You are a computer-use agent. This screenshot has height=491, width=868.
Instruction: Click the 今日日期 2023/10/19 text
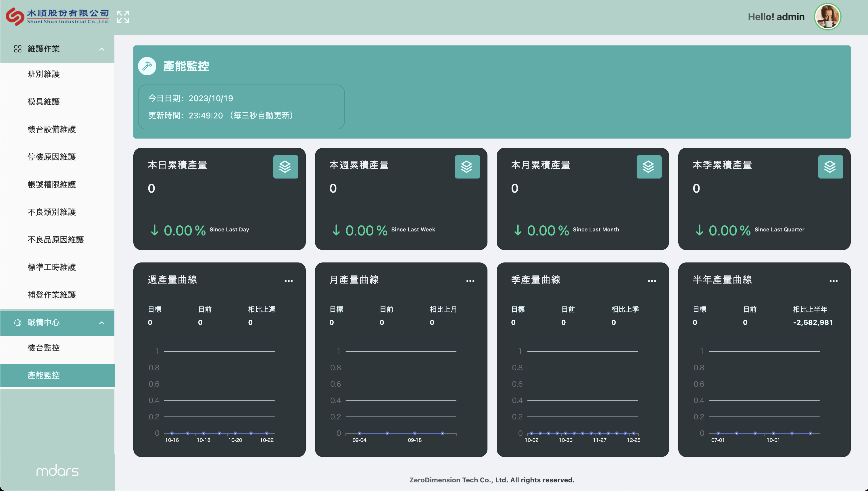[x=191, y=99]
